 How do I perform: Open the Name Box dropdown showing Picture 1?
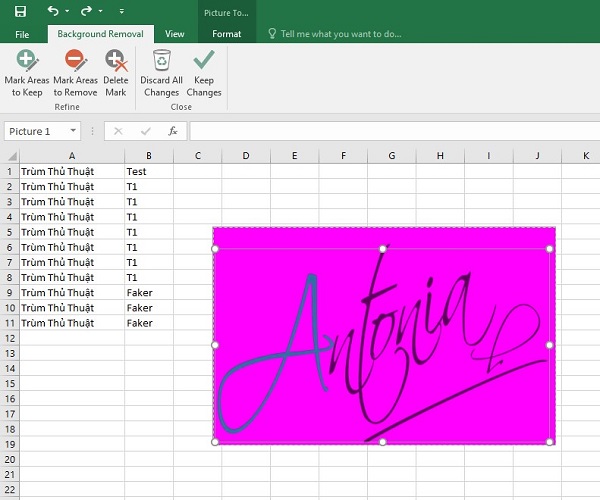(73, 131)
